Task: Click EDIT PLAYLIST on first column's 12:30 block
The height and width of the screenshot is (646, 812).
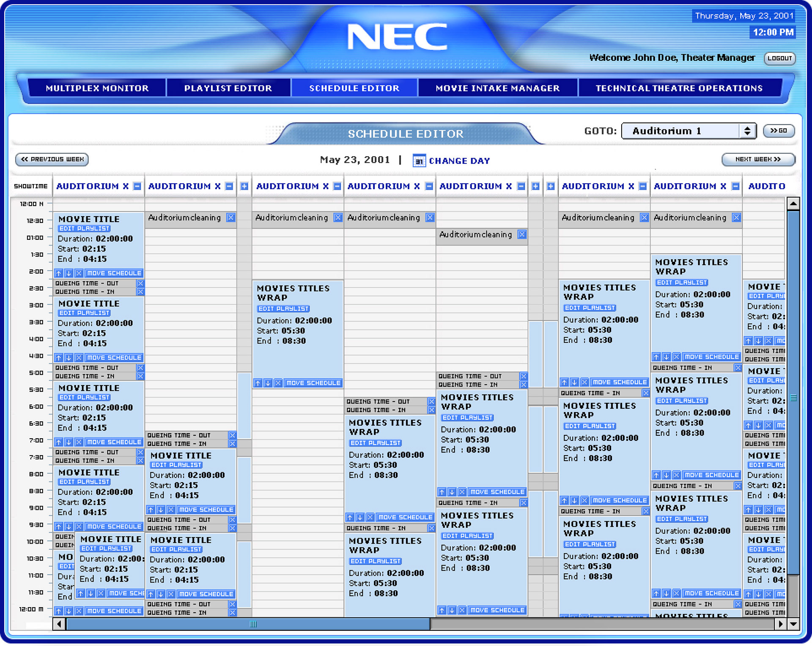Action: coord(84,228)
